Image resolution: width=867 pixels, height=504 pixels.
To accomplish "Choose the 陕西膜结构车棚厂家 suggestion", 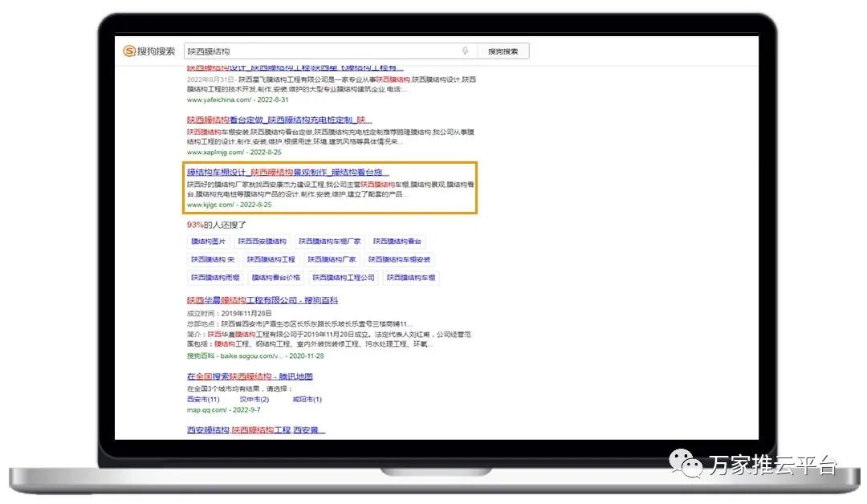I will pos(329,242).
